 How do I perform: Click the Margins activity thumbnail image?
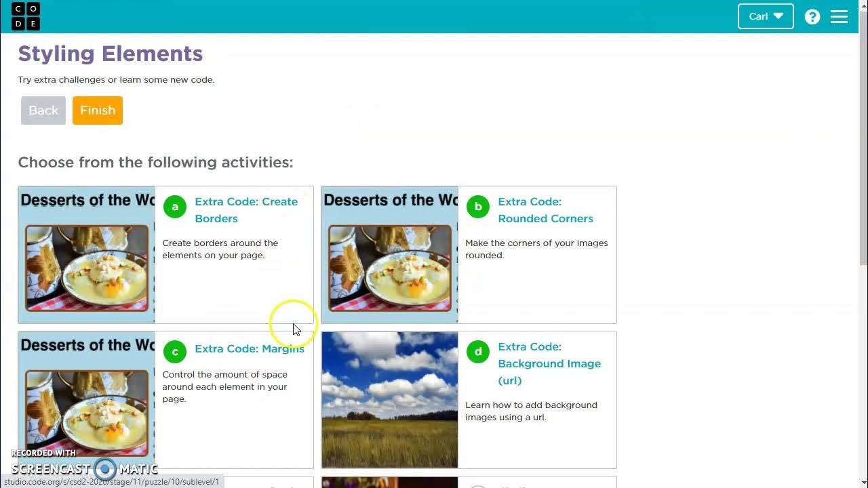pyautogui.click(x=87, y=400)
